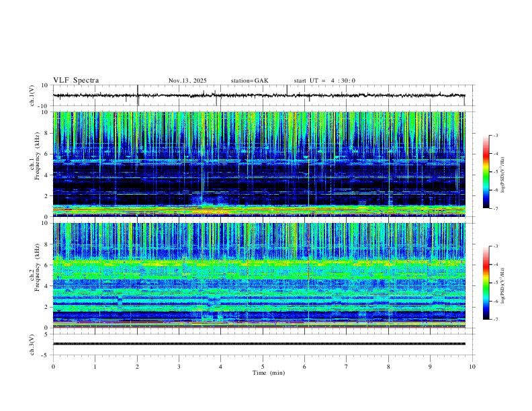Image resolution: width=532 pixels, height=411 pixels.
Task: Click the date 'Nov.13, 2025'
Action: tap(187, 81)
